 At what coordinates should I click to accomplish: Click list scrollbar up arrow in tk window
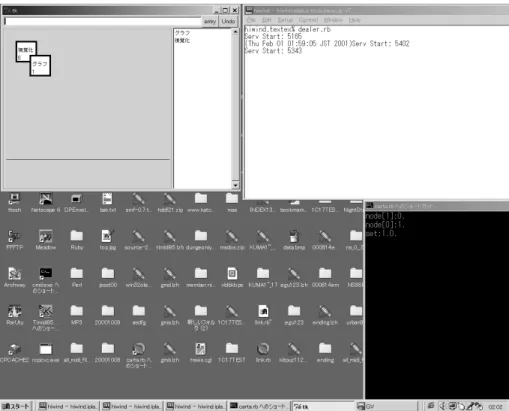(235, 32)
